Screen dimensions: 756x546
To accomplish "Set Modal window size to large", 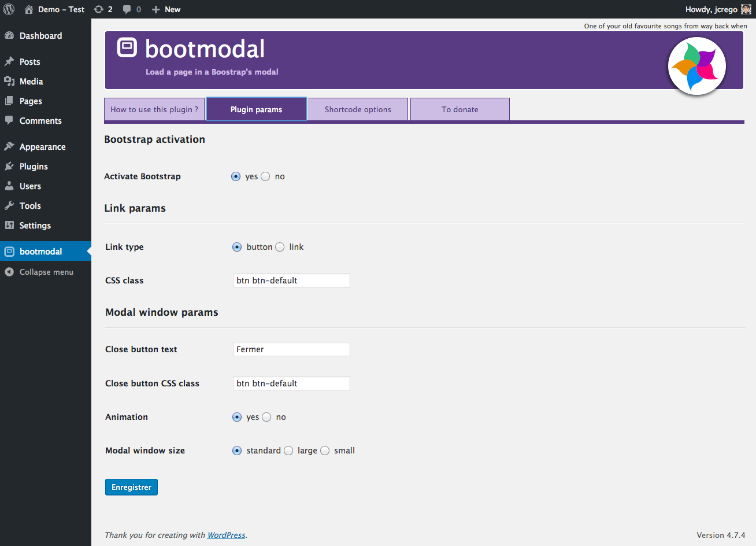I will 288,451.
